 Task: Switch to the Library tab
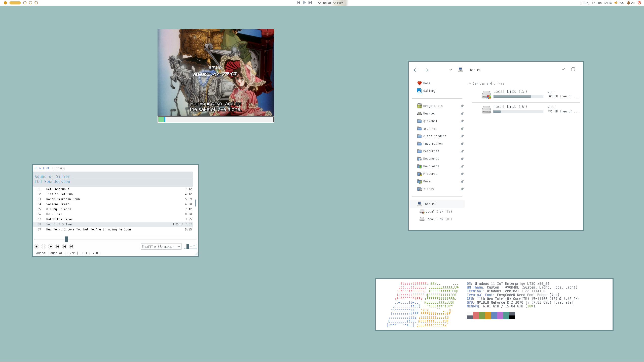[x=58, y=168]
